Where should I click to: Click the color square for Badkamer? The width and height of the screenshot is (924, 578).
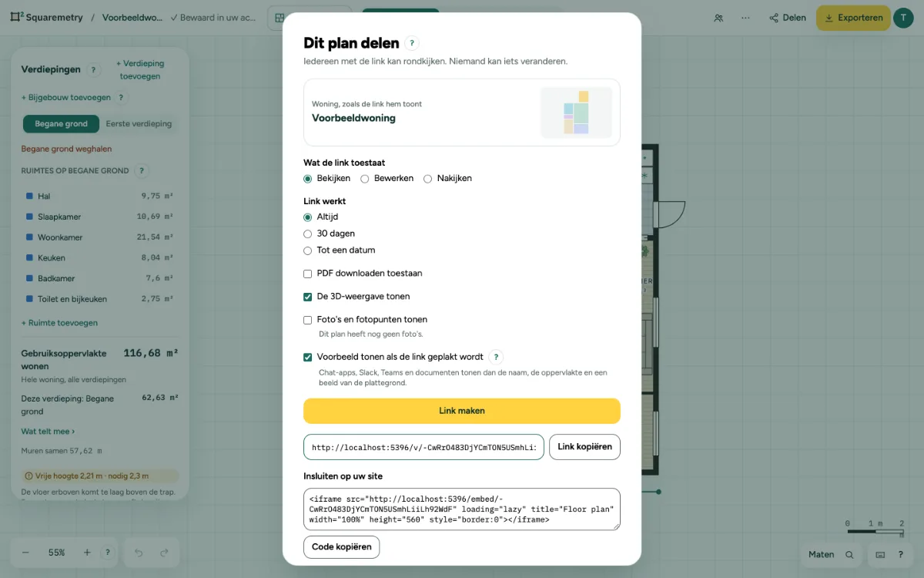pos(29,278)
